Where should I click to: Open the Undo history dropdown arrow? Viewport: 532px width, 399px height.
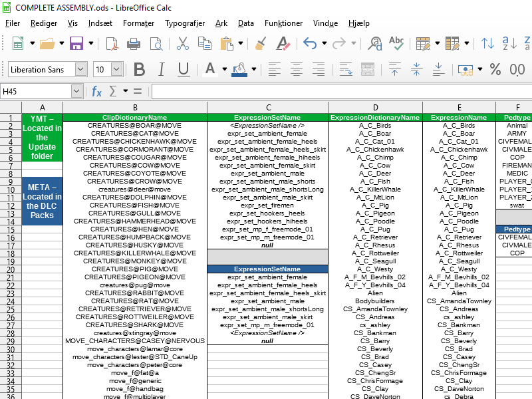click(325, 43)
